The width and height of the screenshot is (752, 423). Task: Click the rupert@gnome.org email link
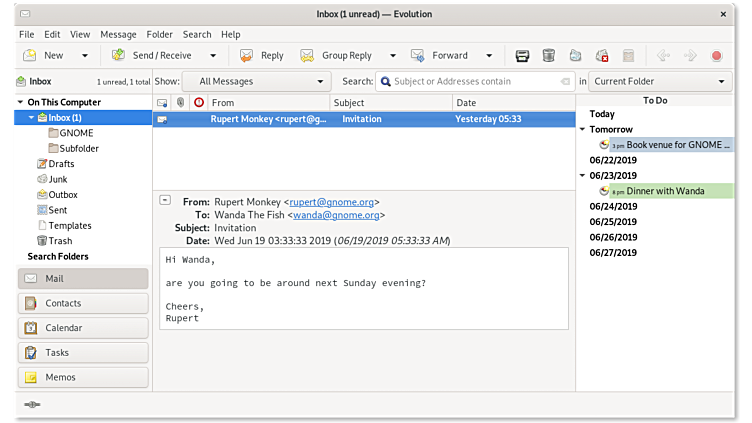[331, 201]
